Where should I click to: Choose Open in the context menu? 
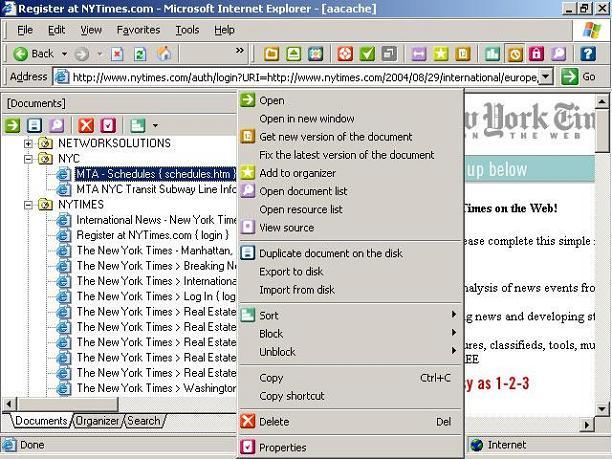(349, 100)
